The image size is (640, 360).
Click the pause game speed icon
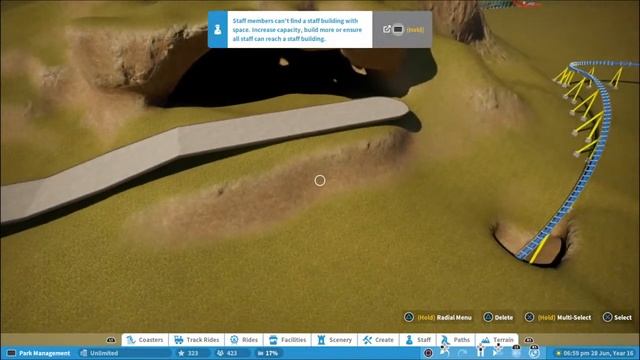tap(480, 353)
